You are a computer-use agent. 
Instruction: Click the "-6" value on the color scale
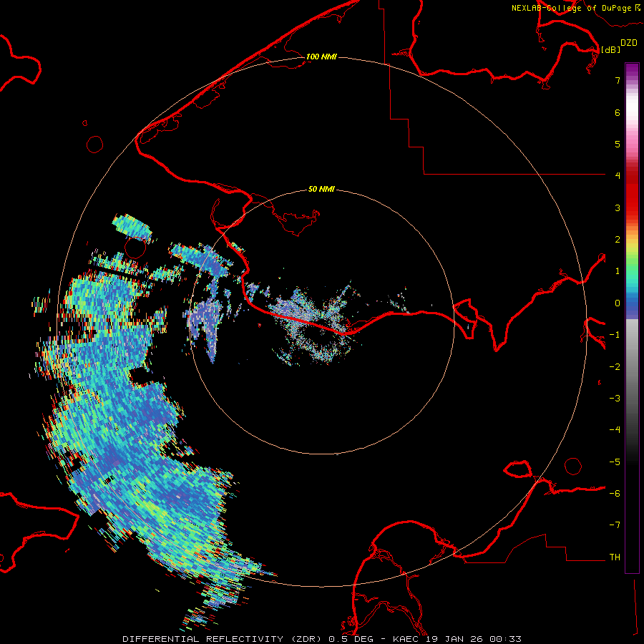pos(615,494)
